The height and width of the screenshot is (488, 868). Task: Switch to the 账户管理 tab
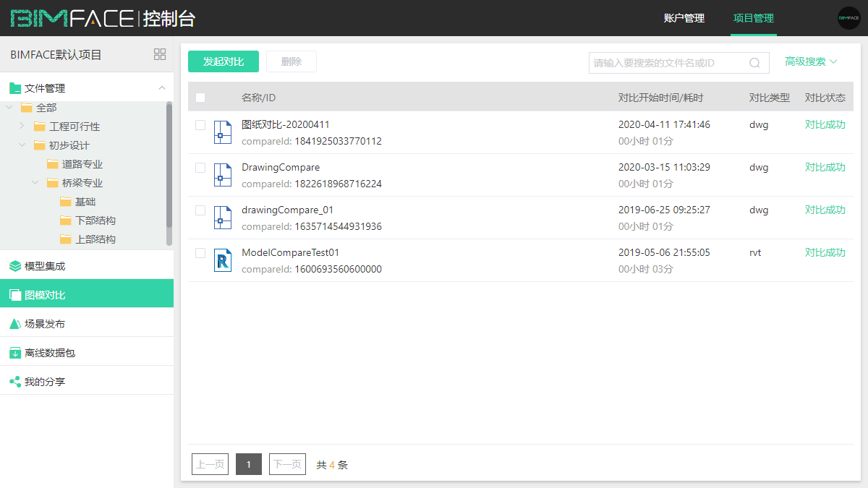point(684,18)
